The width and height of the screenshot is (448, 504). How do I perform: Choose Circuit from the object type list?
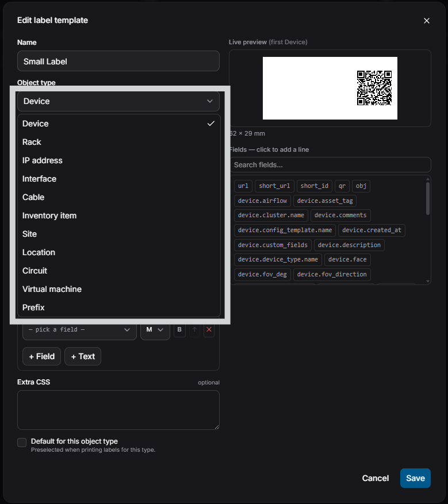click(x=118, y=271)
